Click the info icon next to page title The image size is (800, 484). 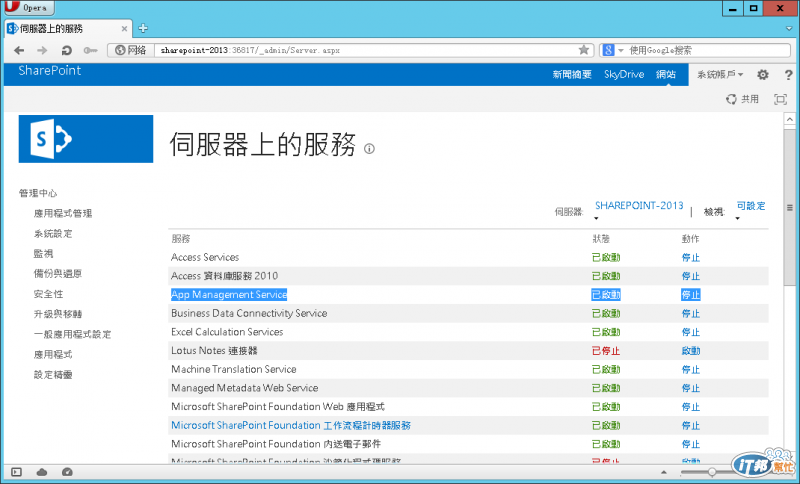[369, 148]
